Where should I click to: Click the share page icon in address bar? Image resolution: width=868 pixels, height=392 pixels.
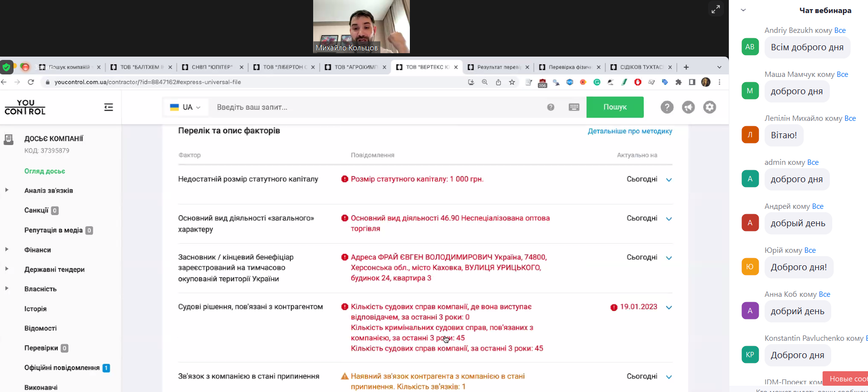498,82
